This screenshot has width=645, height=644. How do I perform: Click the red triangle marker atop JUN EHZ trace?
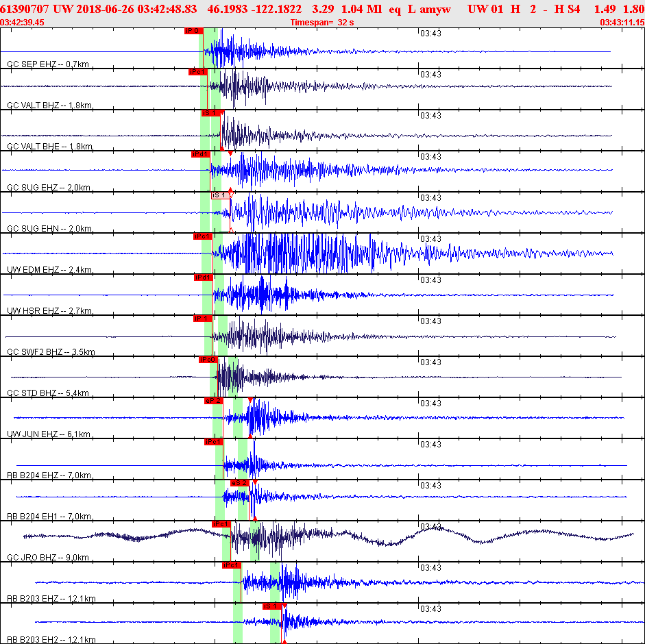[250, 399]
